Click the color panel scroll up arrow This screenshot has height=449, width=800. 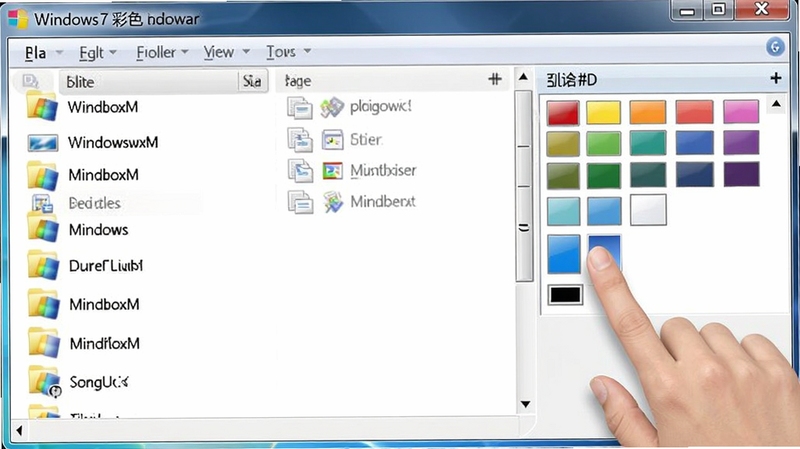[776, 104]
